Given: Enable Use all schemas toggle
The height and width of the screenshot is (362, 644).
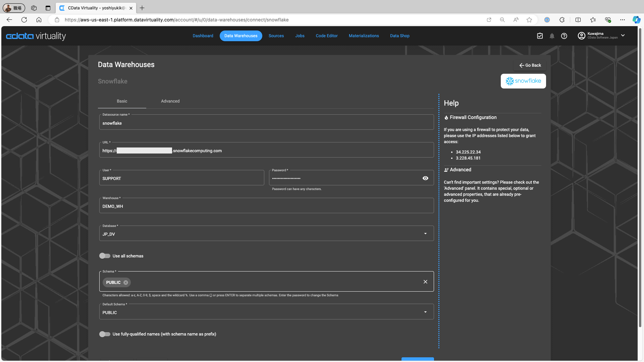Looking at the screenshot, I should point(105,256).
